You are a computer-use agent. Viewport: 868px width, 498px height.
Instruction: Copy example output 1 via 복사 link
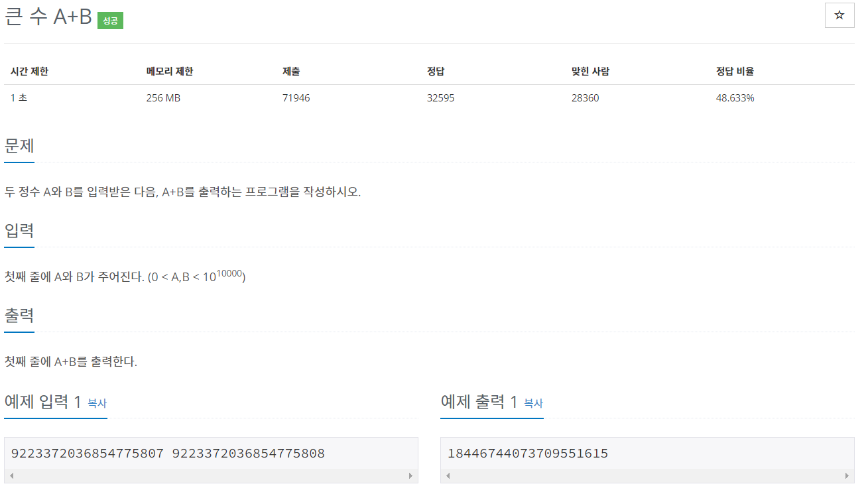[x=533, y=403]
